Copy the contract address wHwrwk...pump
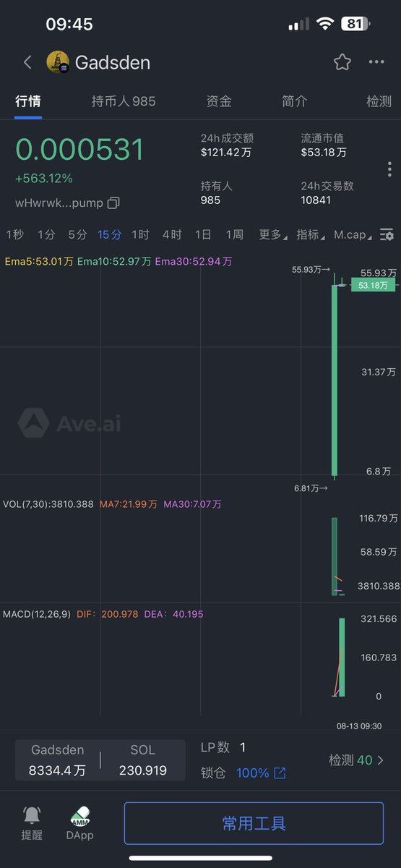 [113, 203]
